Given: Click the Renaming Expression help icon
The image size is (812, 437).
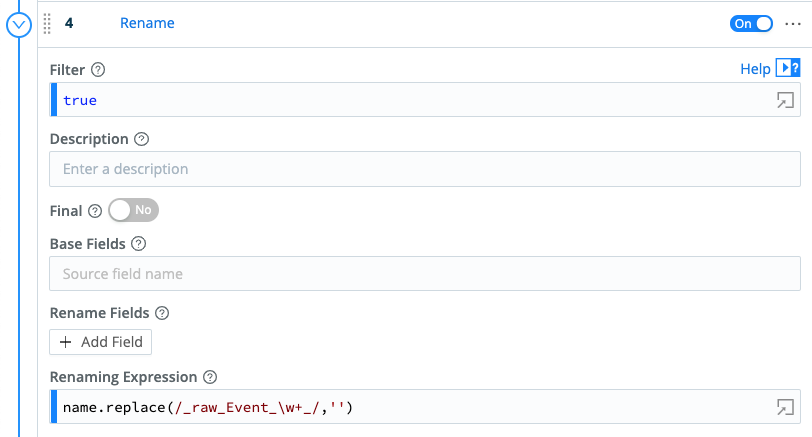Looking at the screenshot, I should click(x=210, y=377).
